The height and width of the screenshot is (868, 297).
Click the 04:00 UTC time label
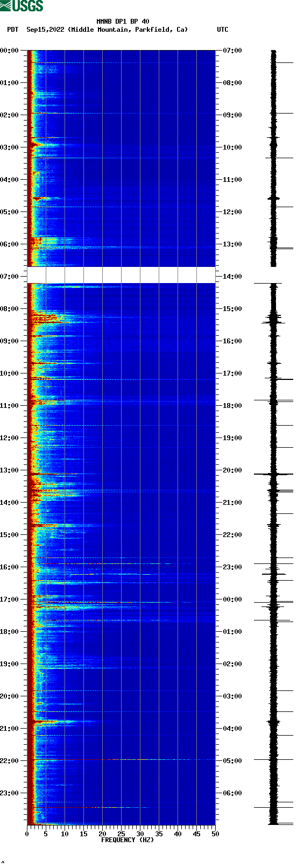[232, 729]
